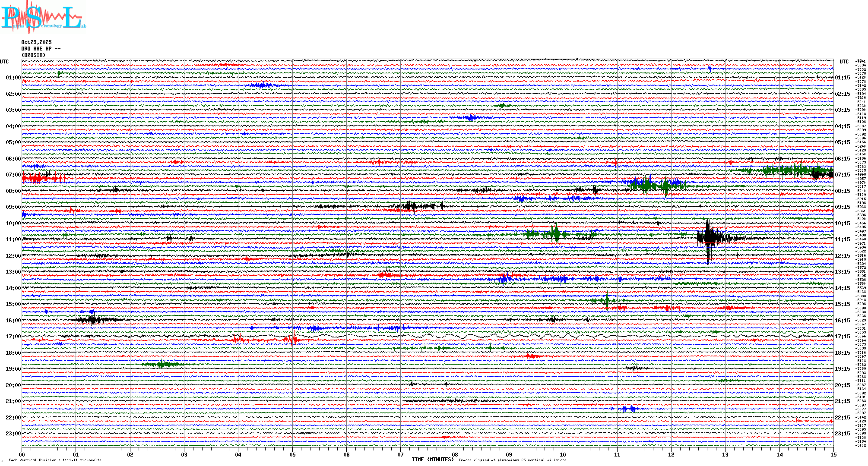Screen dimensions: 868x466
Task: Click the 06:15 time label on right
Action: [x=842, y=159]
